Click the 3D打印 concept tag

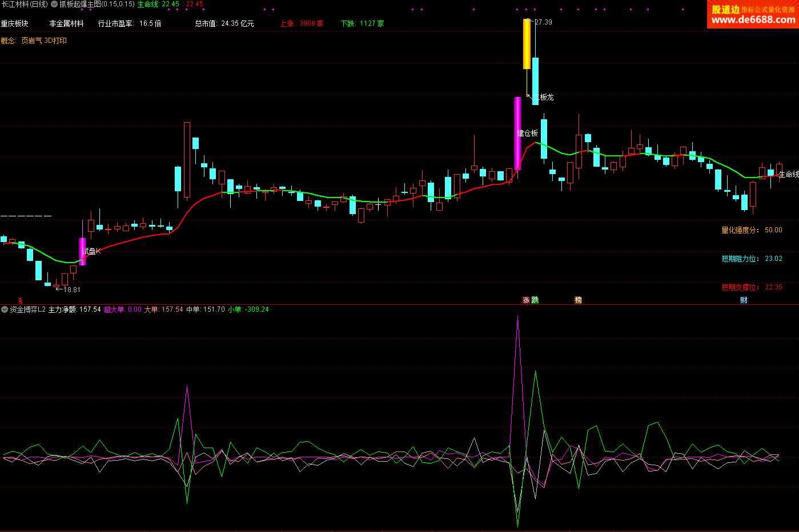pos(56,41)
